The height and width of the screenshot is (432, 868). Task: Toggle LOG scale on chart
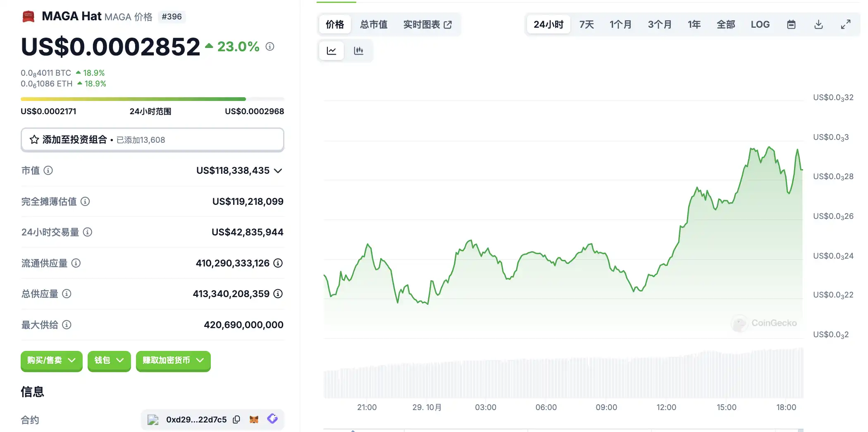[760, 24]
